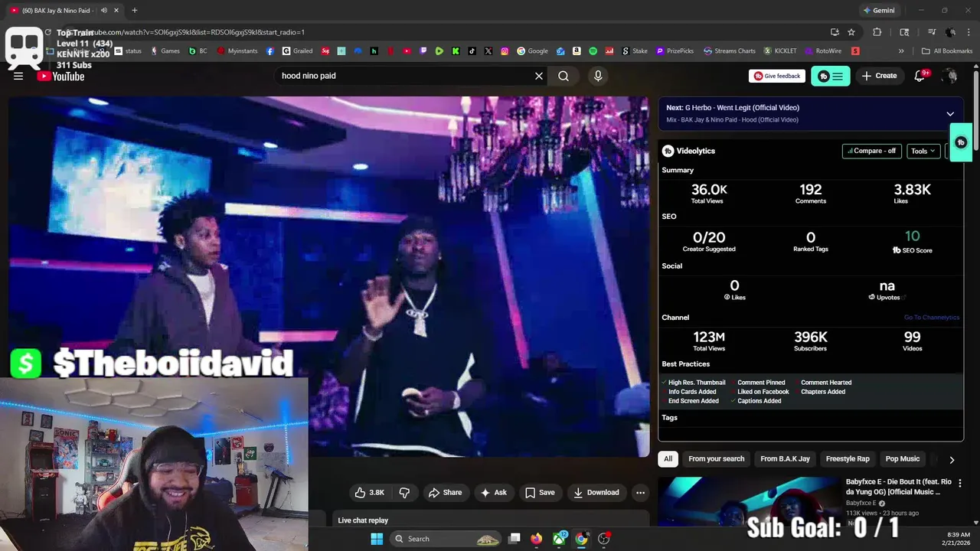
Task: Switch to the BAK Jay & Nino Paid tab
Action: point(57,11)
